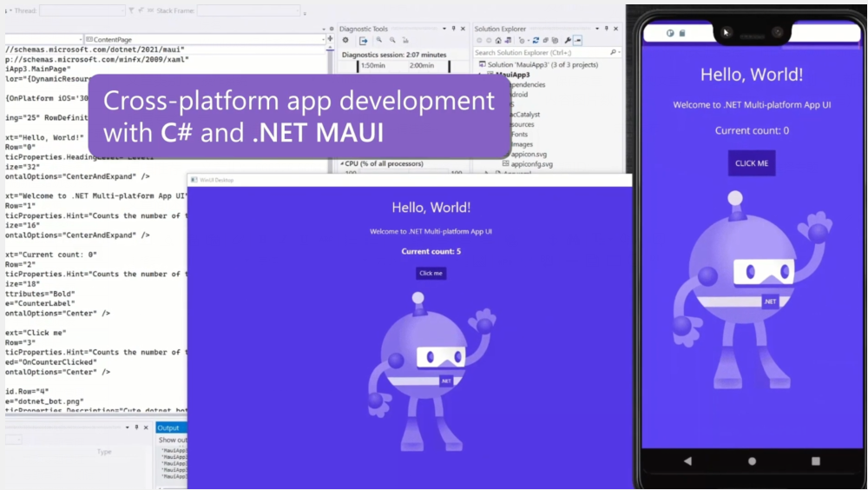Image resolution: width=868 pixels, height=490 pixels.
Task: Select the Fonts folder in Solution Explorer
Action: (519, 134)
